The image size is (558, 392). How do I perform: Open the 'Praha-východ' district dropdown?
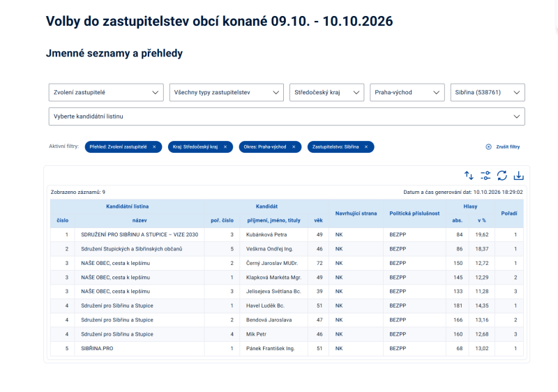pos(407,93)
